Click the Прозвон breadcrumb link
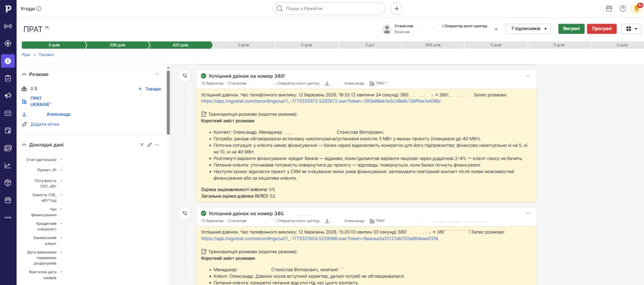Image resolution: width=644 pixels, height=285 pixels. point(46,54)
